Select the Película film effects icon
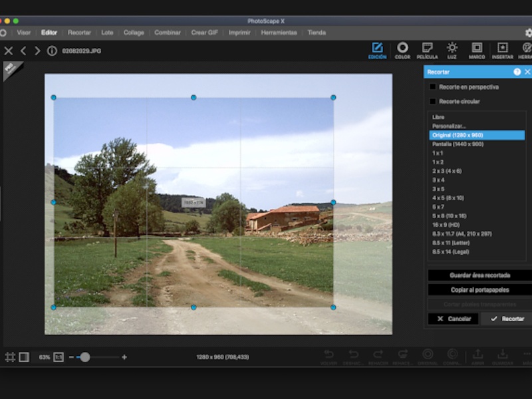This screenshot has height=399, width=532. point(427,51)
